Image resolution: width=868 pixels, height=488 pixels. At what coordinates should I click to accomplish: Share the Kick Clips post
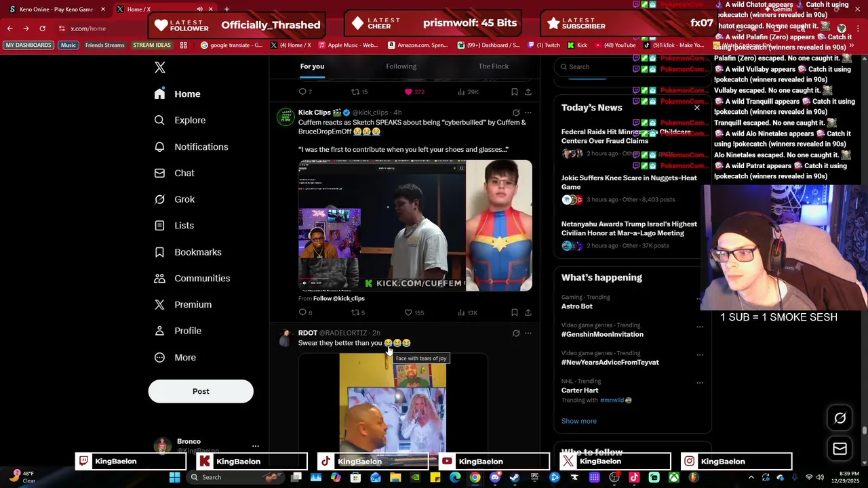click(x=528, y=312)
